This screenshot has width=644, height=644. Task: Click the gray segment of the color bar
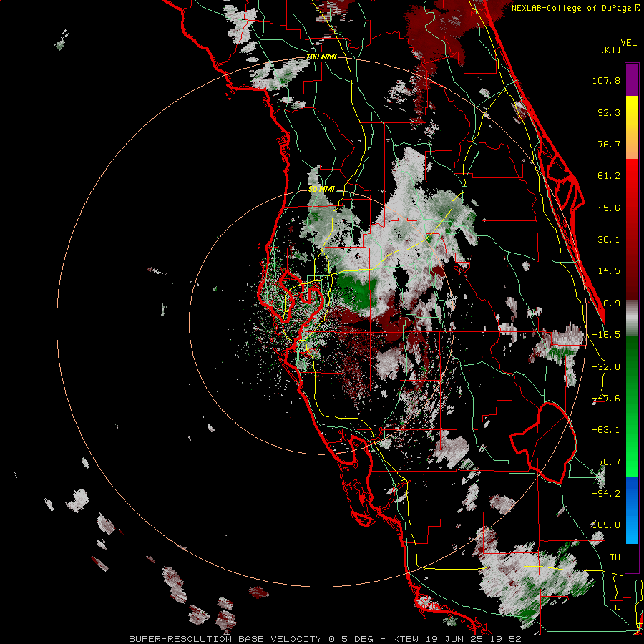[632, 318]
